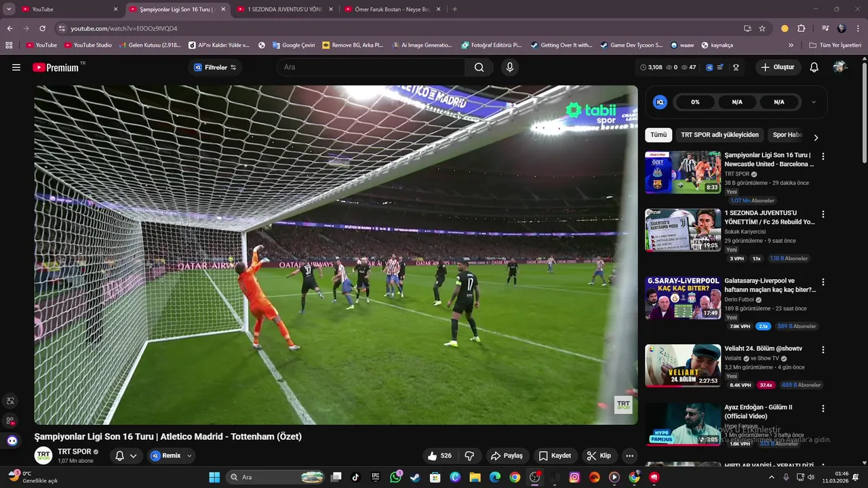The image size is (868, 488).
Task: Open the vidIQ trophy icon in header
Action: point(736,67)
